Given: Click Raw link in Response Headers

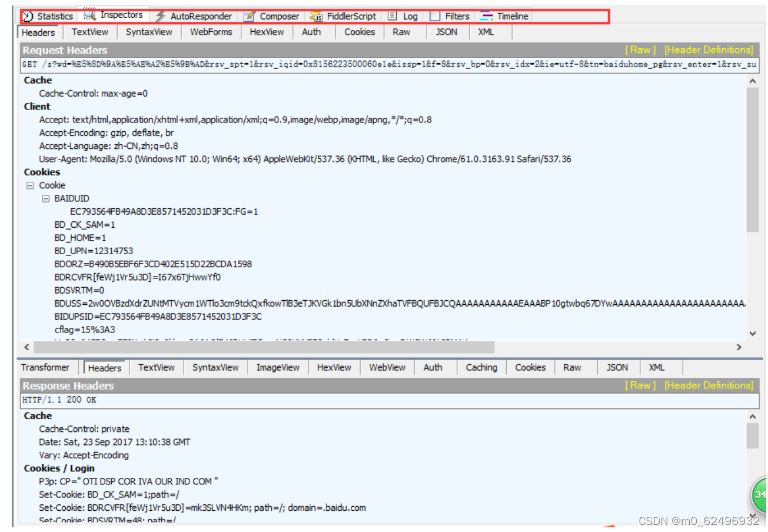Looking at the screenshot, I should [x=640, y=385].
